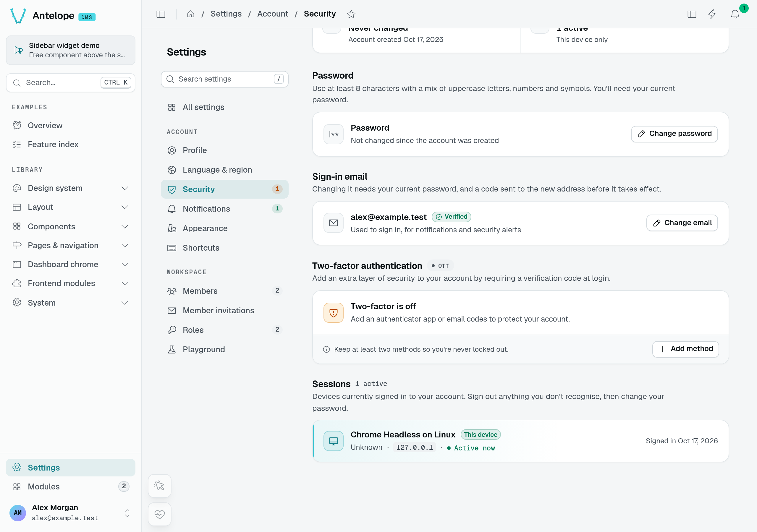
Task: Open Modules in sidebar footer
Action: pos(71,486)
